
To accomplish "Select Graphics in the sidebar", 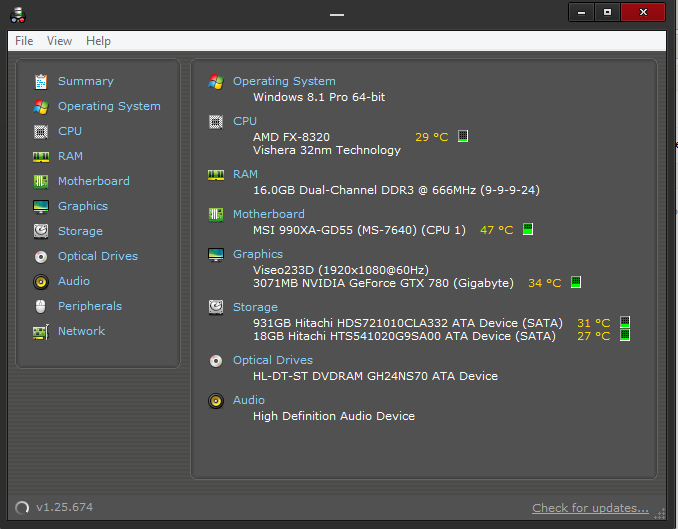I will (x=83, y=206).
